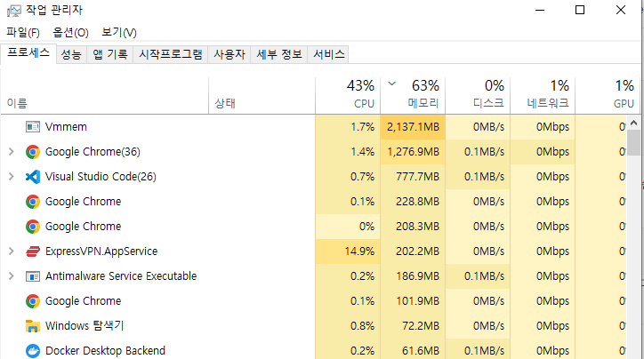Screen dimensions: 644x359
Task: Sort by the CPU column header
Action: [348, 96]
